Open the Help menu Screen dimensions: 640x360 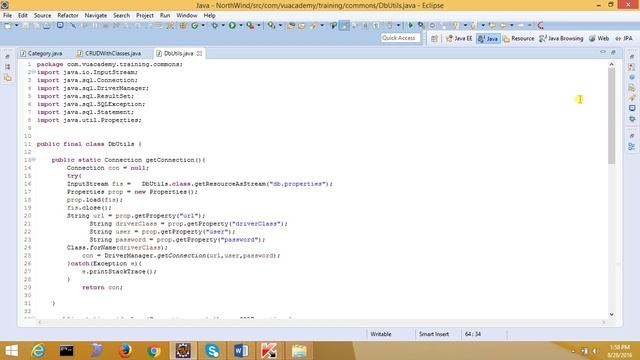[209, 15]
